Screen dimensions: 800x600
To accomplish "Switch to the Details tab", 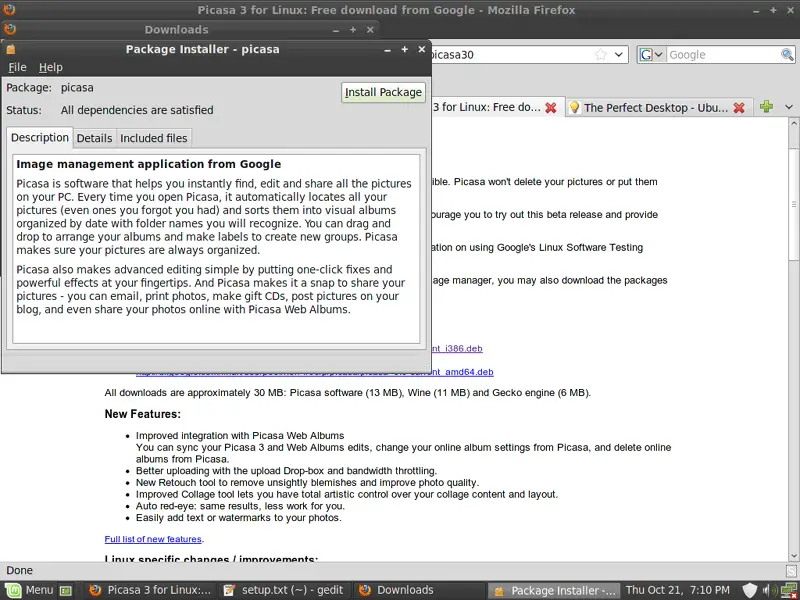I will 94,138.
